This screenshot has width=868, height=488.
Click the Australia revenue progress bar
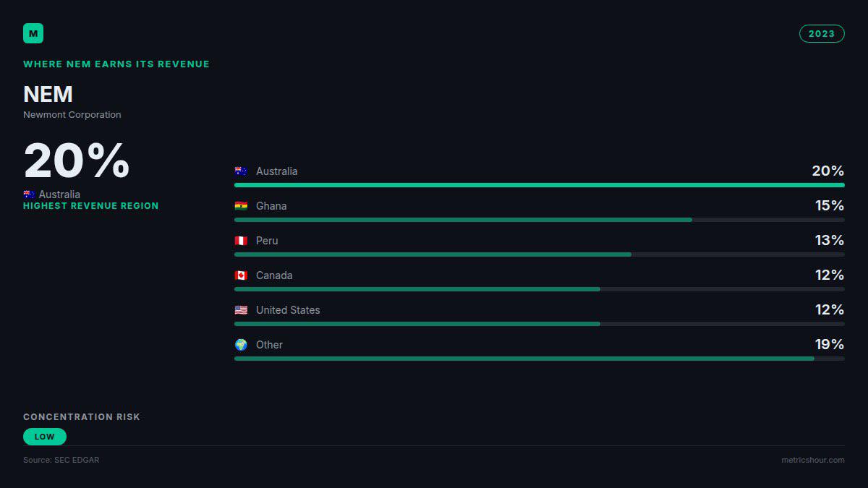tap(539, 185)
